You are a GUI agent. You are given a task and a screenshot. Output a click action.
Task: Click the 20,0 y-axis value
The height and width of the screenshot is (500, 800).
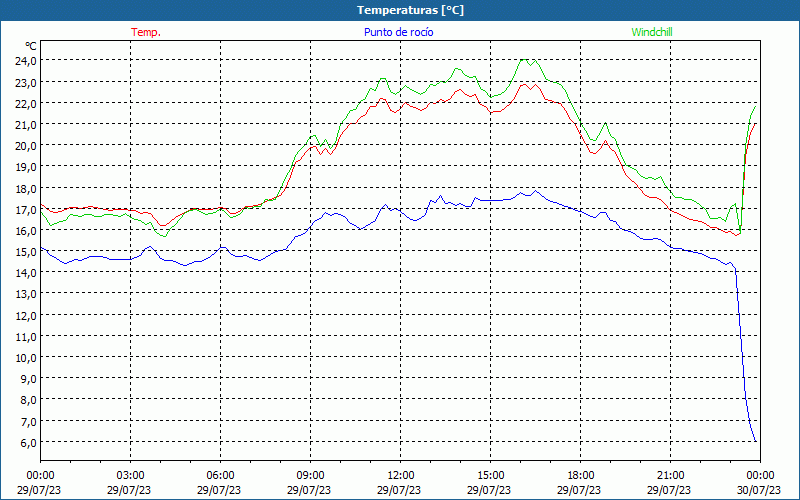click(x=27, y=146)
